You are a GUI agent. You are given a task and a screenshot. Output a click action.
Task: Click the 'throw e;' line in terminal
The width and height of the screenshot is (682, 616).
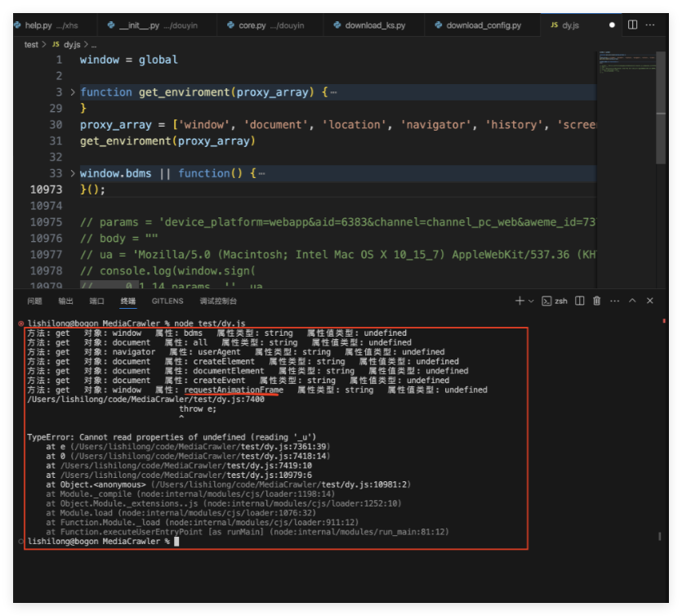click(x=198, y=409)
